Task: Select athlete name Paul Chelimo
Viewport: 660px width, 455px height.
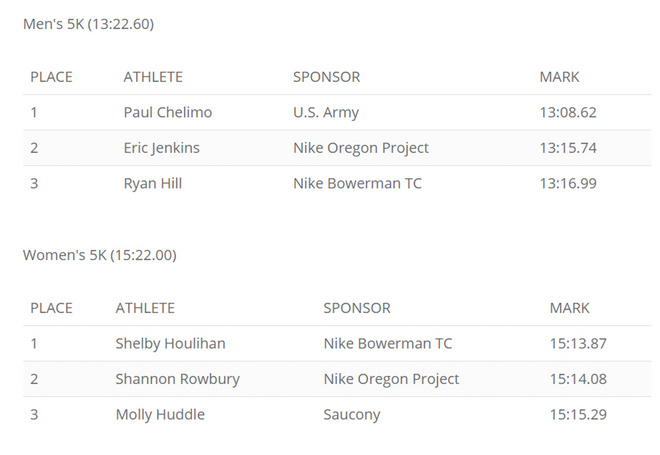Action: coord(167,113)
